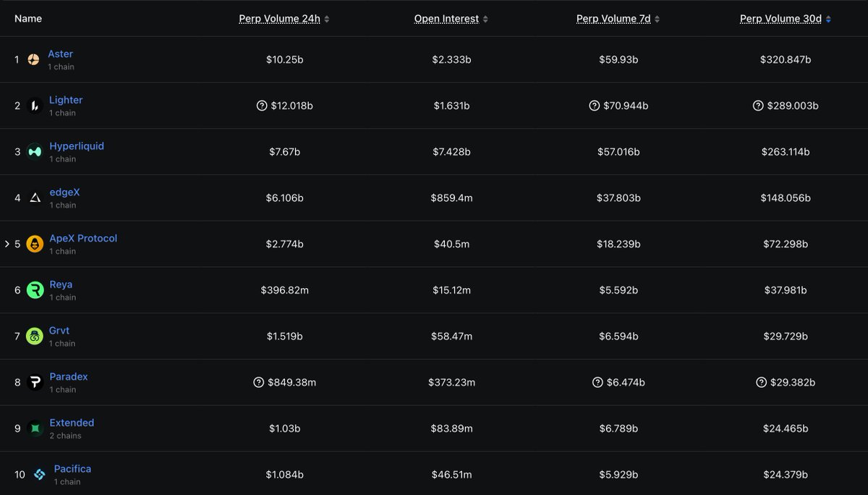Click question mark beside Lighter 24h volume
Viewport: 868px width, 495px height.
(262, 106)
